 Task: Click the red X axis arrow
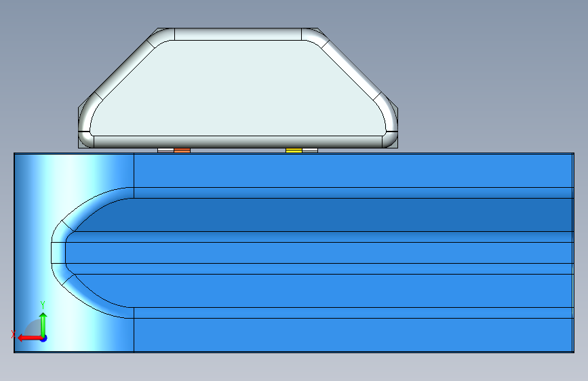point(29,338)
